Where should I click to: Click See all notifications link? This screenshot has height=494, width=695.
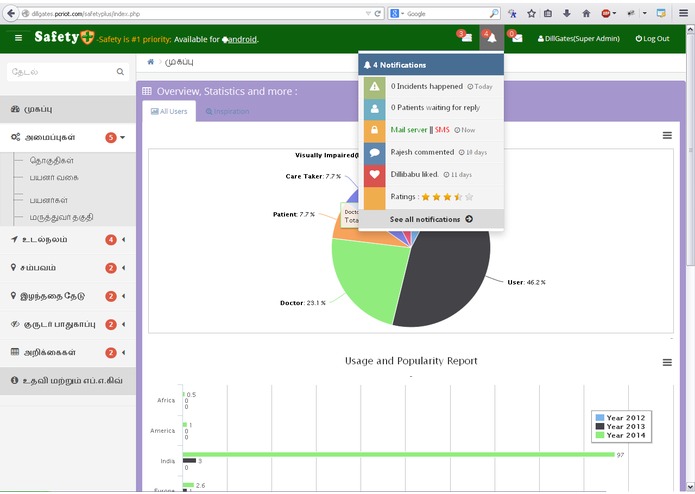[425, 219]
